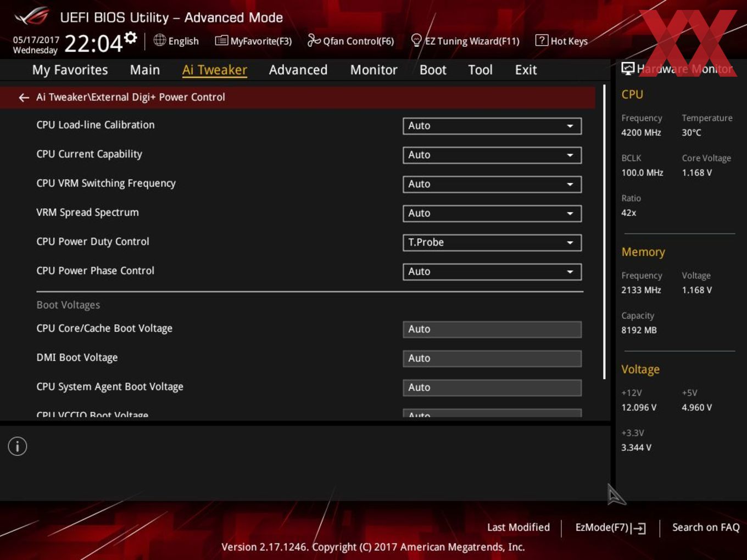This screenshot has width=747, height=560.
Task: Click the Qfan Control fan icon
Action: tap(314, 40)
